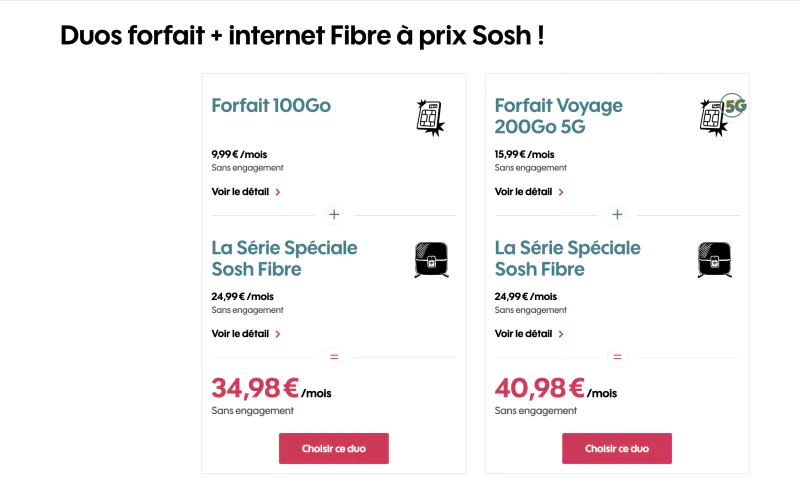This screenshot has width=800, height=484.
Task: Choose the 34,98 € duo with Choisir ce duo
Action: [x=333, y=449]
